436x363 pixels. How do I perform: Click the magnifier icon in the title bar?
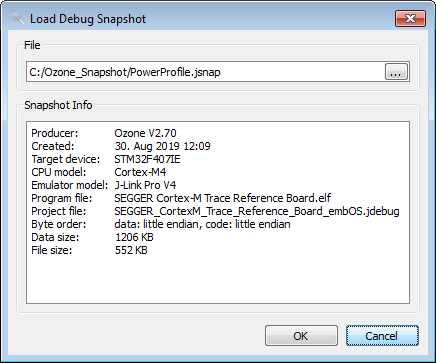[x=17, y=18]
